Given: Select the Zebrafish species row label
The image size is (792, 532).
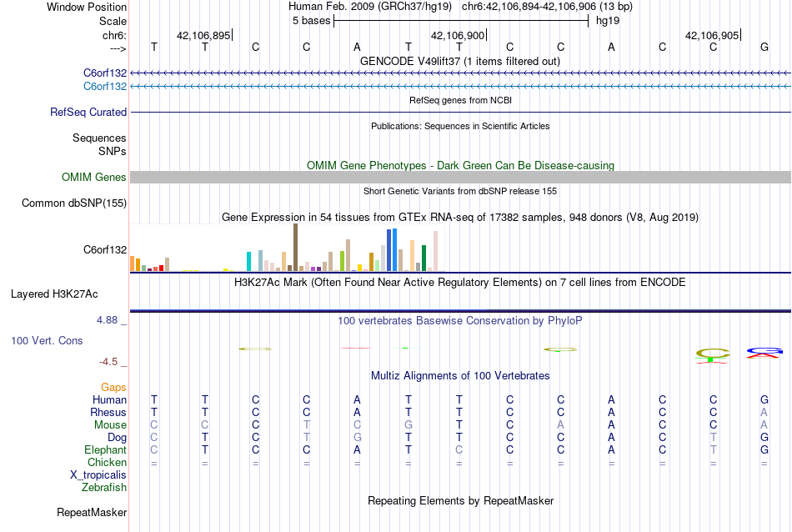Looking at the screenshot, I should (x=104, y=488).
